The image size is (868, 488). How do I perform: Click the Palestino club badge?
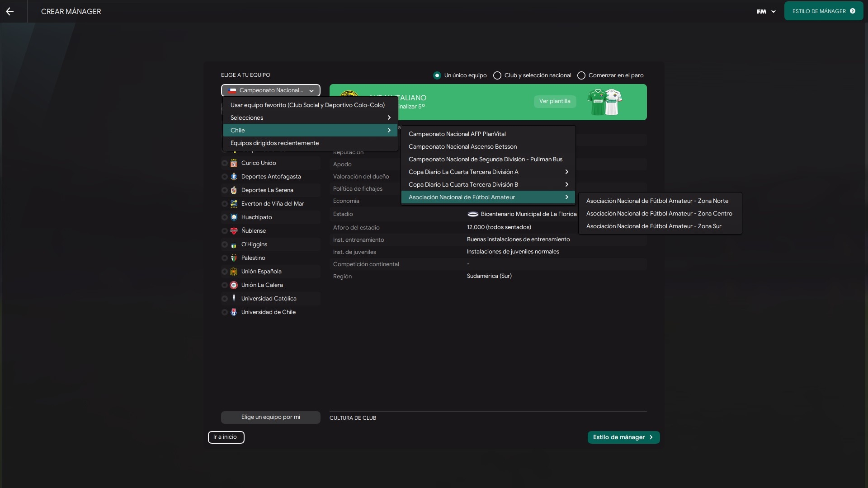coord(234,258)
